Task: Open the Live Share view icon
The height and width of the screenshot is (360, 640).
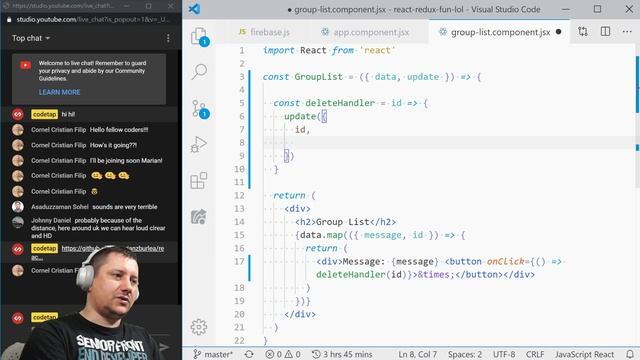Action: (199, 216)
